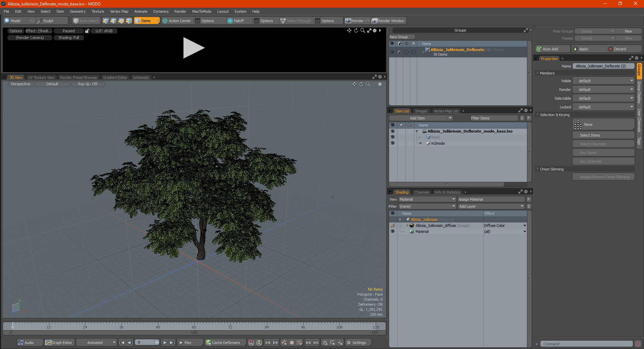644x349 pixels.
Task: Click red record icon beside Command field
Action: [x=638, y=344]
